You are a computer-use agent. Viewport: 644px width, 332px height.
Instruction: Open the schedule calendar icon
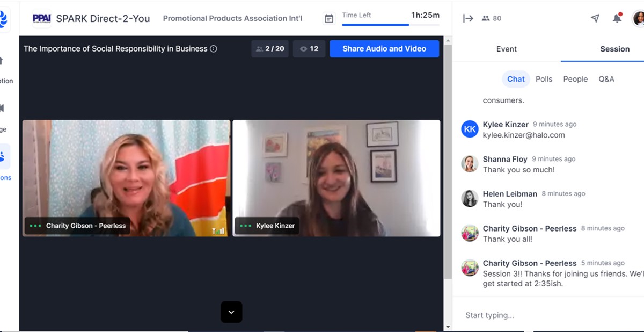[x=329, y=18]
